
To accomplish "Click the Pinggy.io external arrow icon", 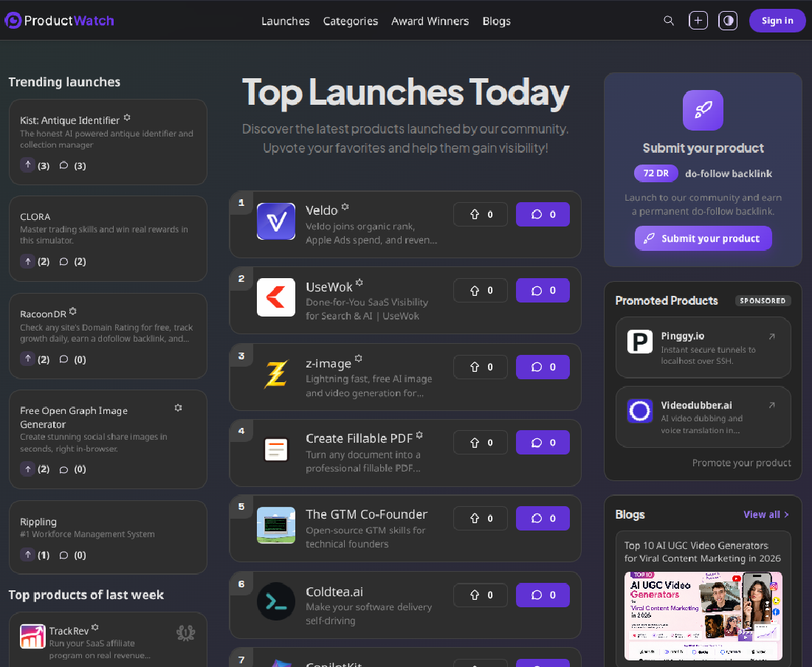I will point(771,336).
